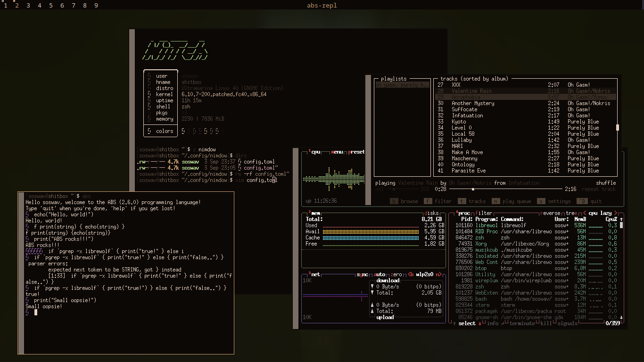Image resolution: width=644 pixels, height=362 pixels.
Task: Switch to next network interface arrow
Action: pos(439,274)
